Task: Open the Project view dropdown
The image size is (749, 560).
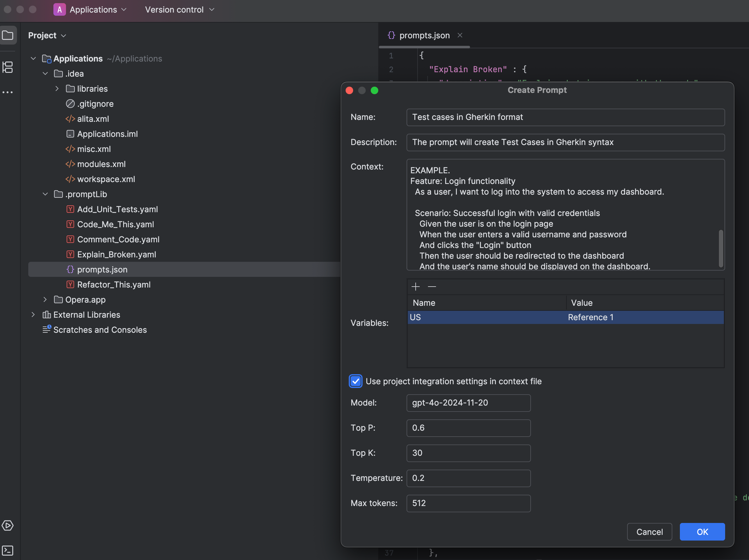Action: pyautogui.click(x=47, y=35)
